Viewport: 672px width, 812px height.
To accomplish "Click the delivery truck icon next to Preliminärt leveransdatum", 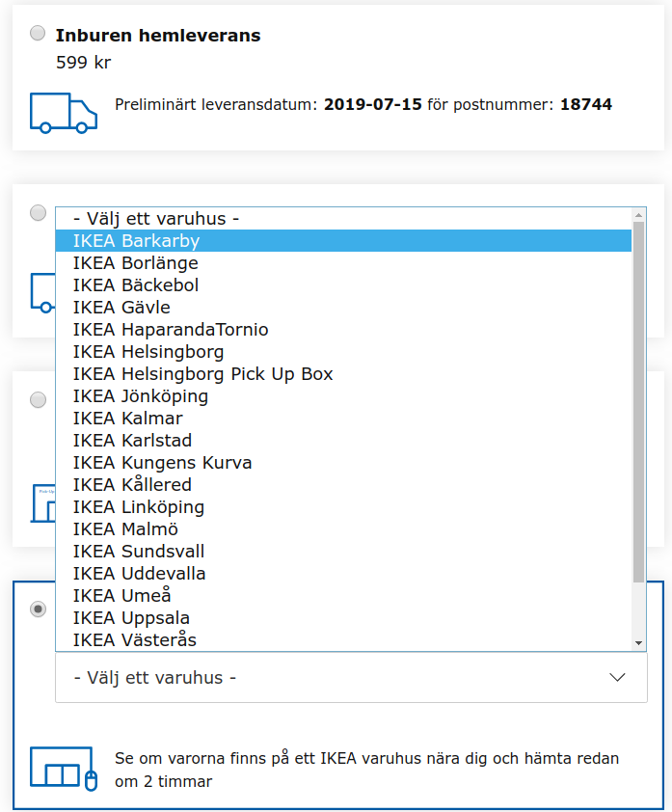I will (64, 113).
